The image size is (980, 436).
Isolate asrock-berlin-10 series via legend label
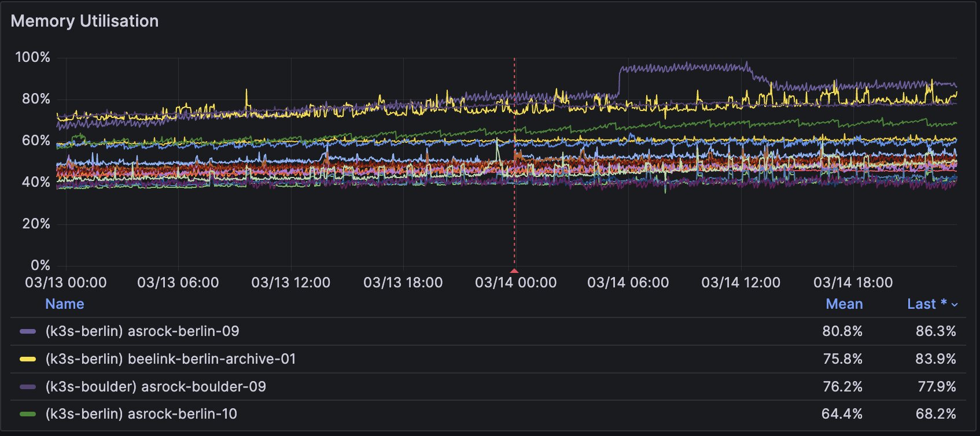coord(141,414)
